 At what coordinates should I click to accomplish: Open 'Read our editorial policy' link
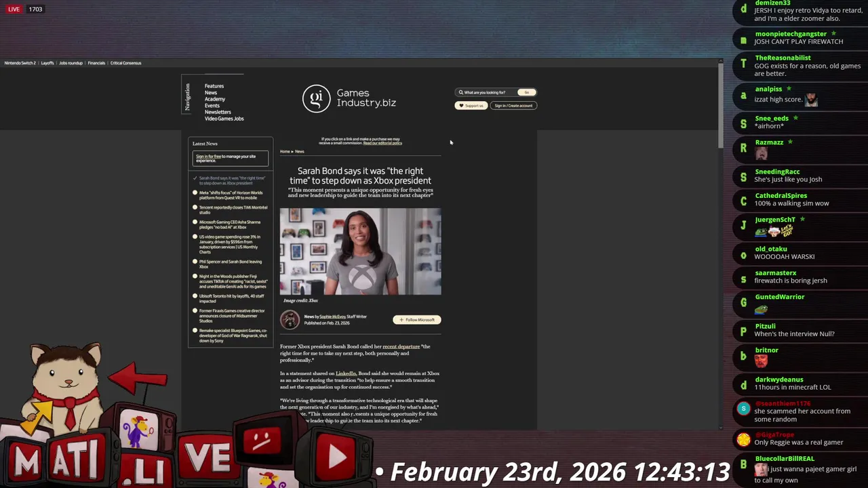pyautogui.click(x=382, y=143)
